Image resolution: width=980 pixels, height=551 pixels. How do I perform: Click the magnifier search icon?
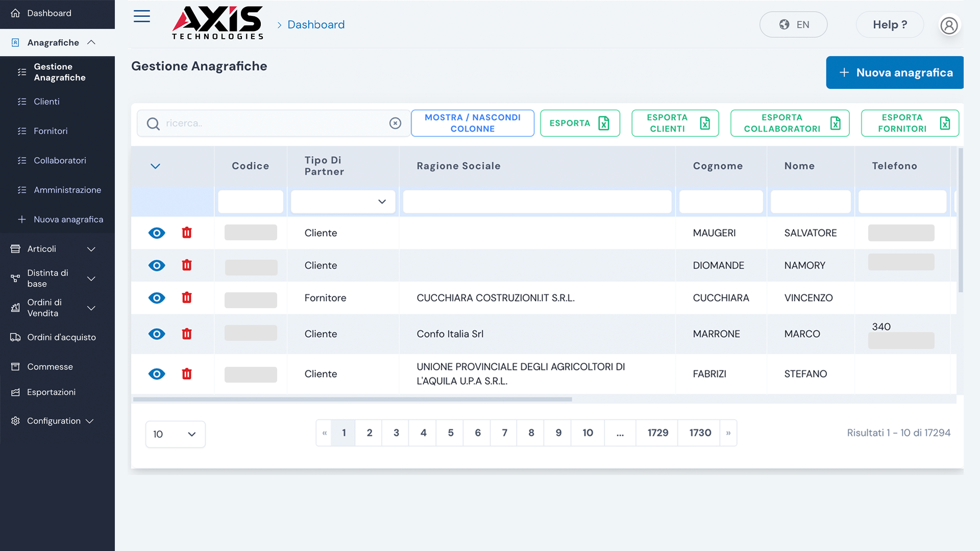(x=153, y=123)
